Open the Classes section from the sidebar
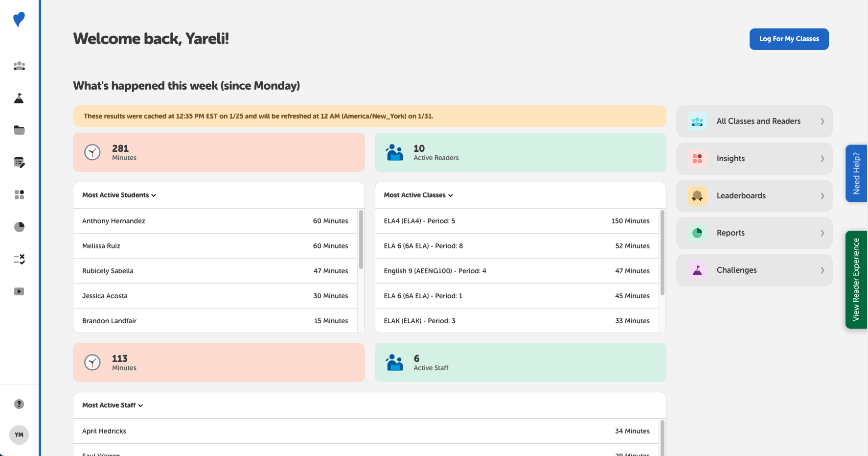 (19, 66)
